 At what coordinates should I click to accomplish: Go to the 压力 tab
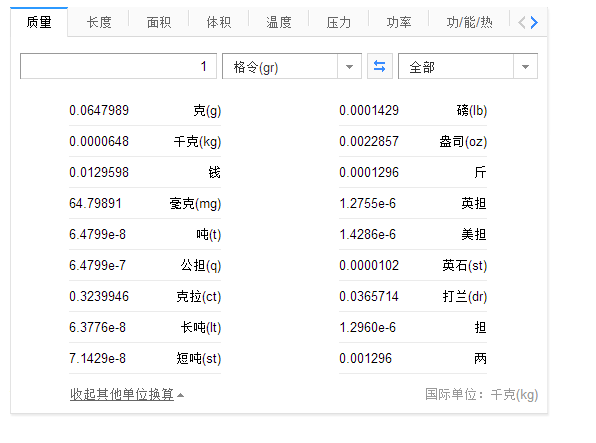tap(339, 22)
